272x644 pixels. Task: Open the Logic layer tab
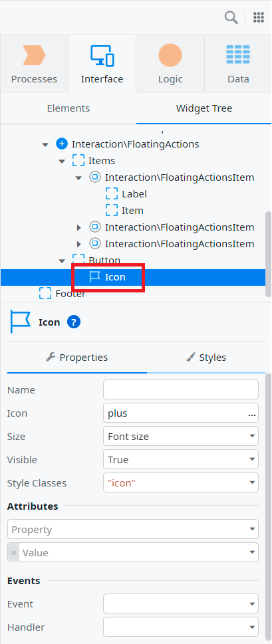(x=170, y=64)
